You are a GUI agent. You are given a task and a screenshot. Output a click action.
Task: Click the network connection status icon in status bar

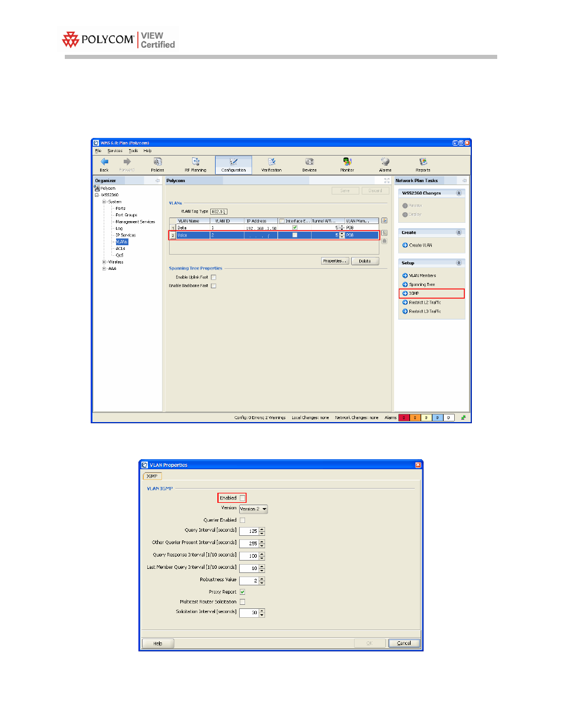(463, 417)
